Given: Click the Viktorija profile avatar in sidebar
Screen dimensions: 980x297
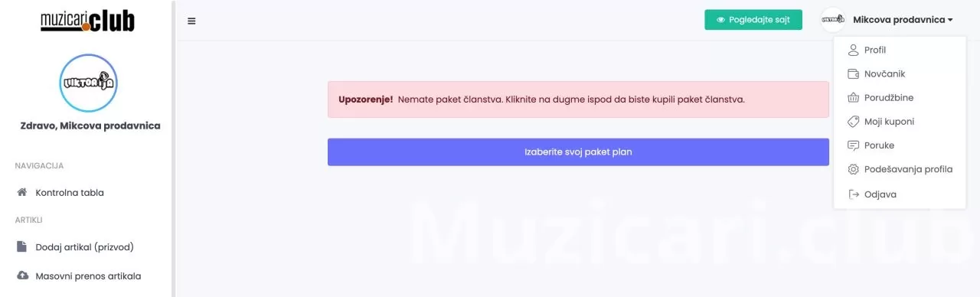Looking at the screenshot, I should click(88, 83).
